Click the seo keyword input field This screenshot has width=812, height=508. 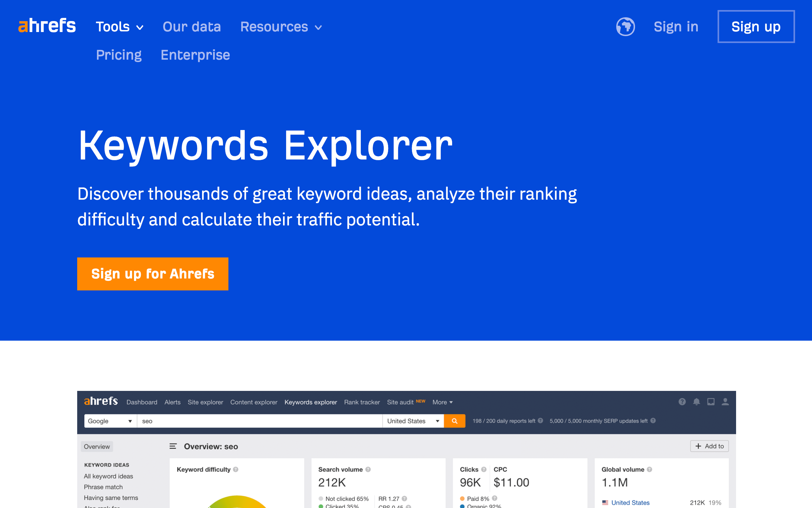tap(260, 421)
